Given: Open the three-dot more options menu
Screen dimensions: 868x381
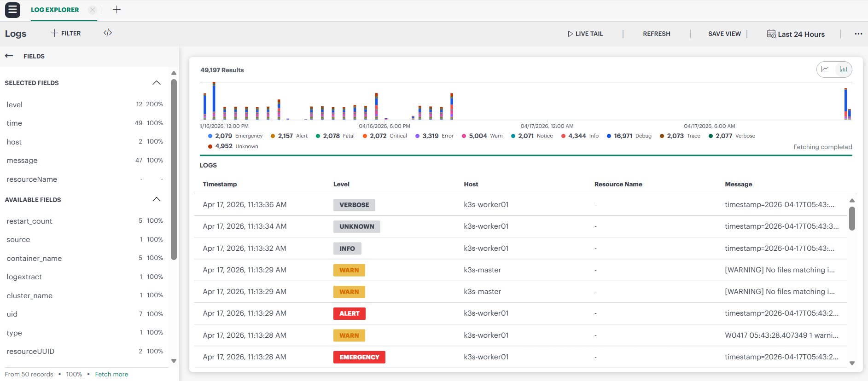Looking at the screenshot, I should (858, 34).
